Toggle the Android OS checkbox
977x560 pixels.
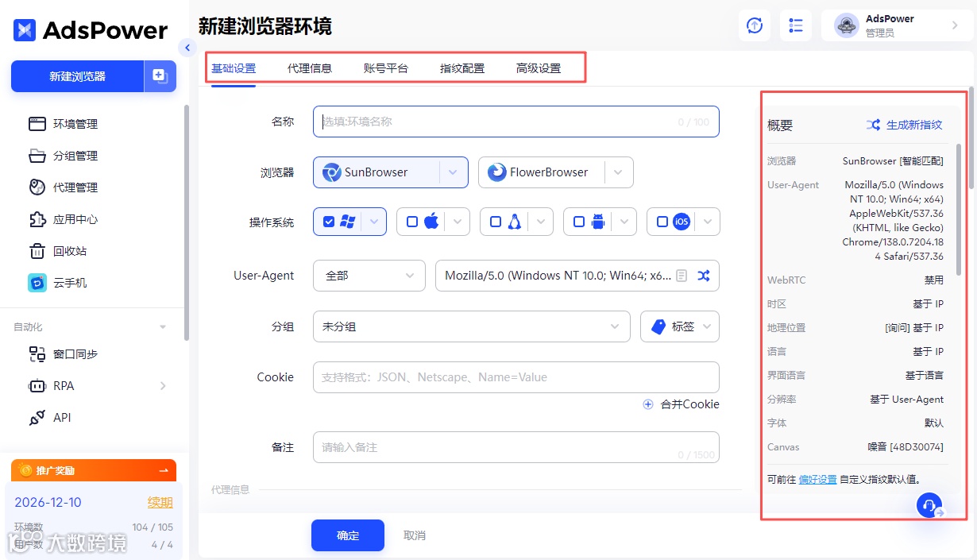pos(578,222)
